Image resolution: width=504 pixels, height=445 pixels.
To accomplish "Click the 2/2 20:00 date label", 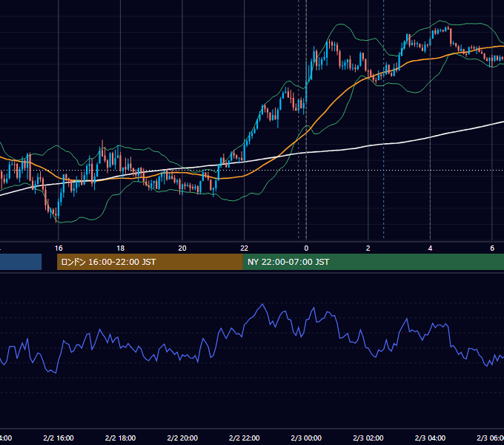I will click(x=182, y=438).
